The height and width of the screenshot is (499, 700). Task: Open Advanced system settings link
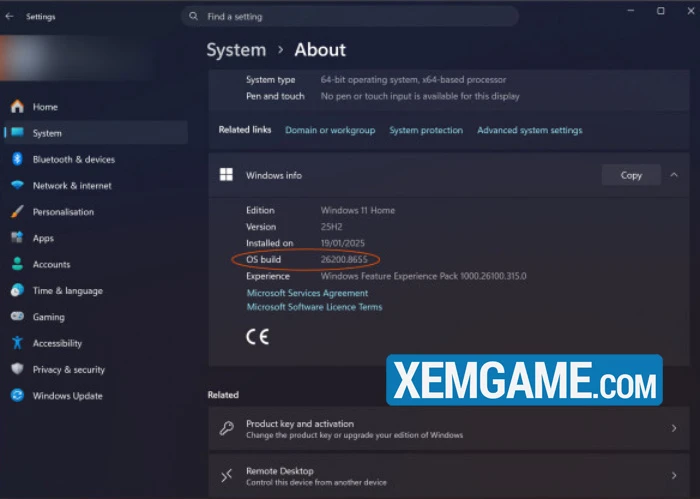tap(529, 130)
